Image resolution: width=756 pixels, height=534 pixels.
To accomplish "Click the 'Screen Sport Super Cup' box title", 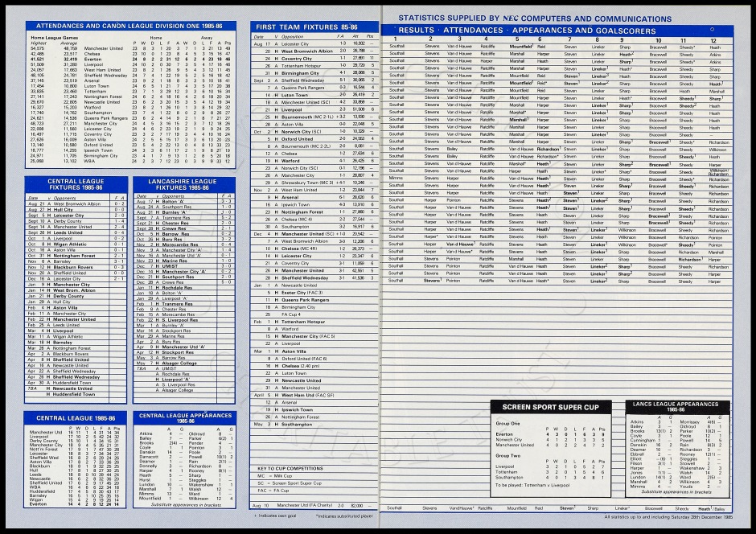I will pyautogui.click(x=550, y=407).
